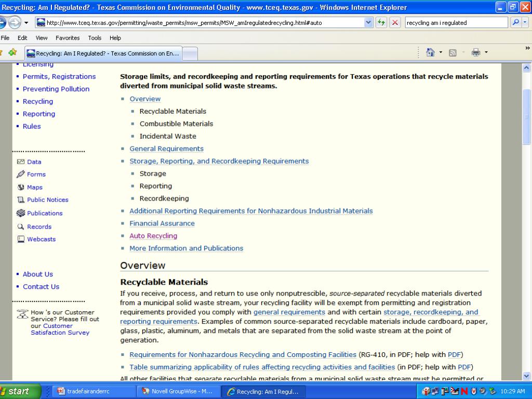Click the Data chart icon

tap(21, 162)
